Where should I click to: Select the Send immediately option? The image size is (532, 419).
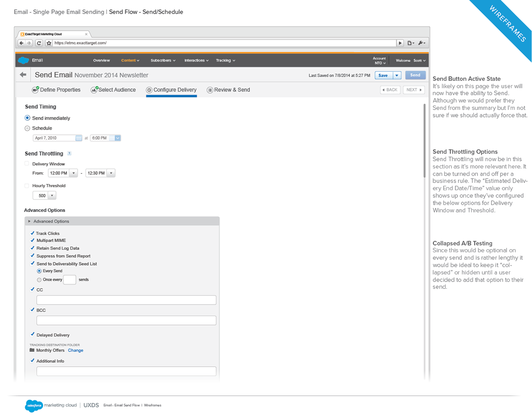coord(27,118)
